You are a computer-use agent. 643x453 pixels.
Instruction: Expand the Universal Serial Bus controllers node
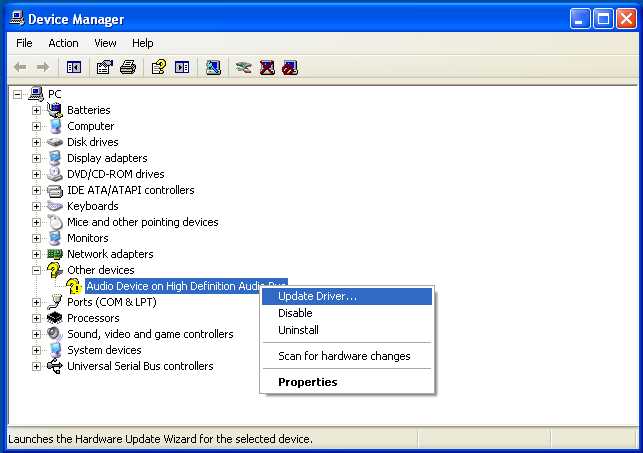point(36,366)
